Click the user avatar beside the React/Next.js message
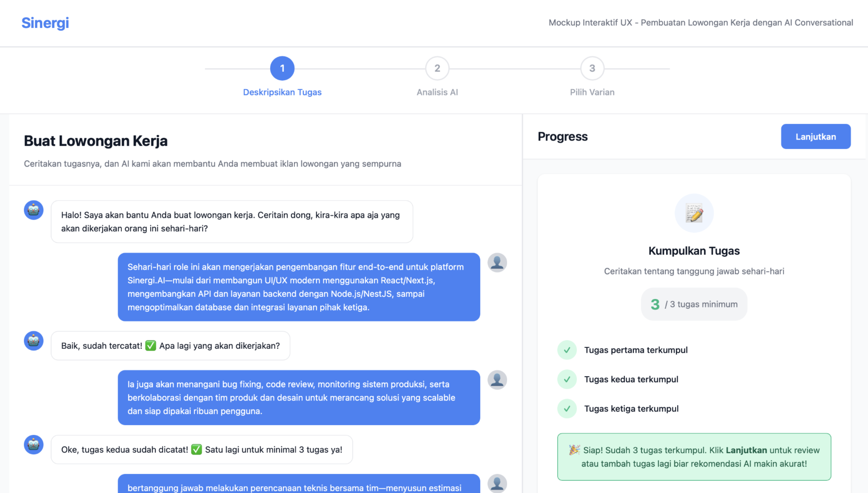The height and width of the screenshot is (493, 868). pos(497,262)
